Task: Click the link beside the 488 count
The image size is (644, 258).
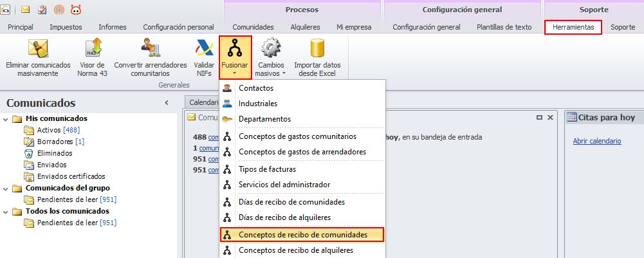Action: [214, 137]
